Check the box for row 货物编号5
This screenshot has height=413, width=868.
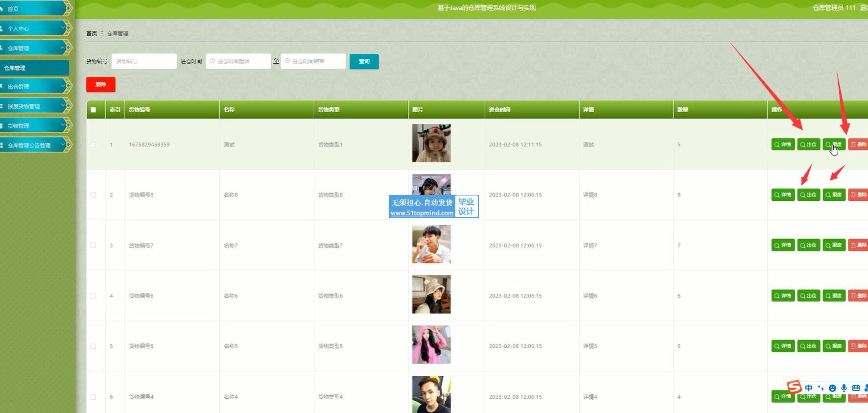pos(93,346)
